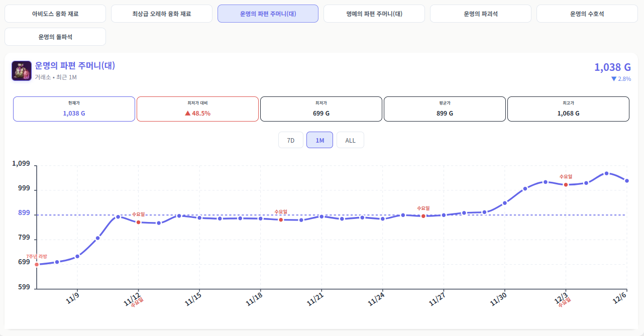Switch chart range to 7D

(x=290, y=140)
